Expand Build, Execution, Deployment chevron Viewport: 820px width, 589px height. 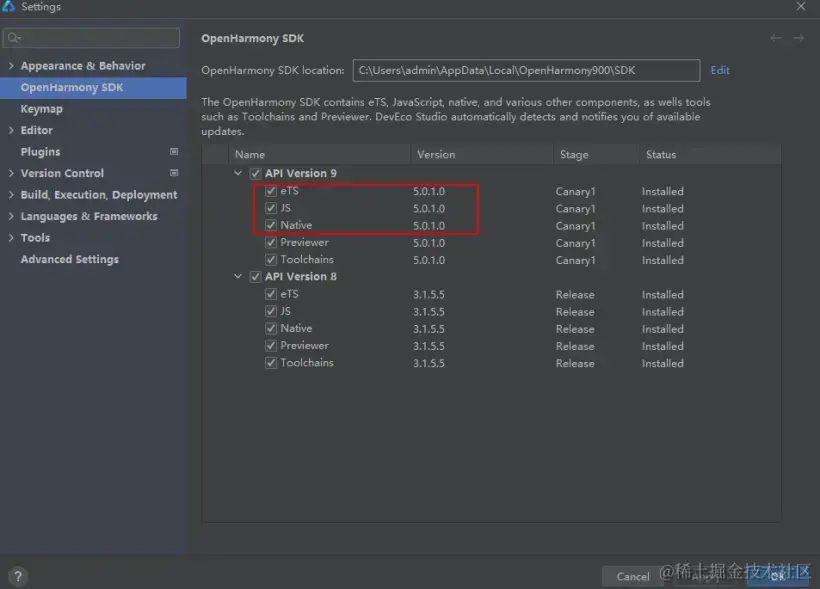click(11, 195)
